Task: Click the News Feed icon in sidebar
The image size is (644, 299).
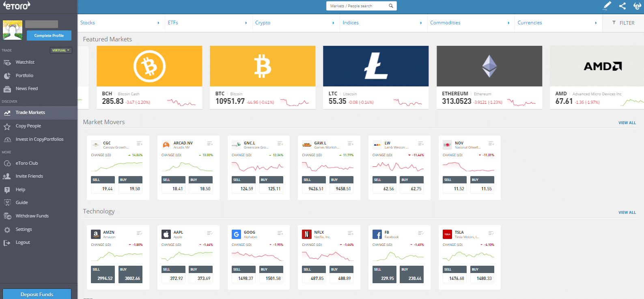Action: (x=7, y=89)
